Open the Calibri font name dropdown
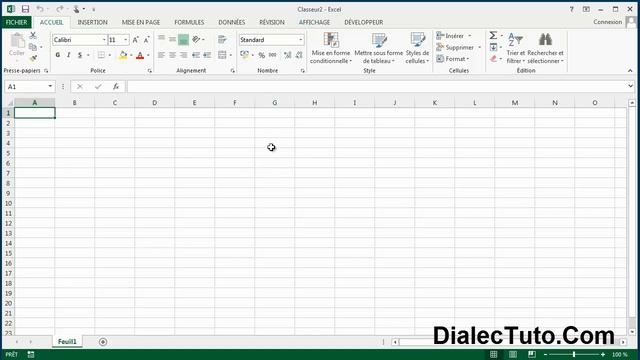The image size is (640, 360). [x=104, y=40]
